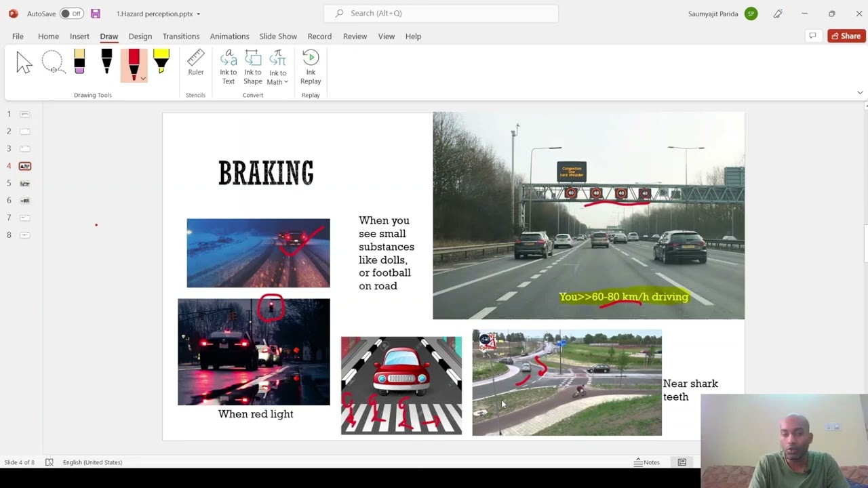Open the Help tab
The width and height of the screenshot is (868, 488).
click(x=413, y=37)
